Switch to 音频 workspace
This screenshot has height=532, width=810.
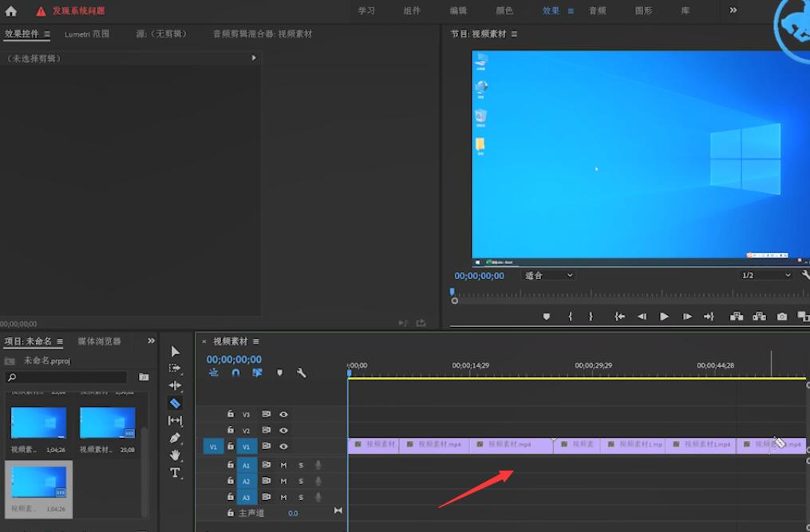click(x=598, y=11)
